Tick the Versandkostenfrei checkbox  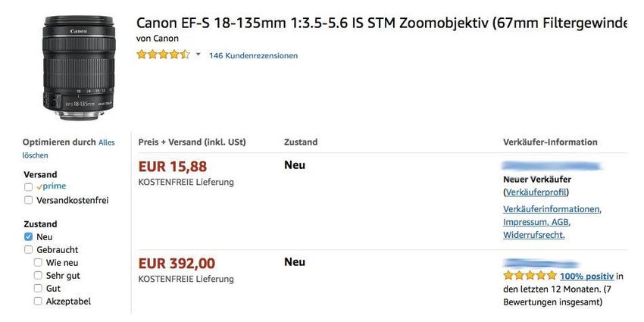coord(28,200)
